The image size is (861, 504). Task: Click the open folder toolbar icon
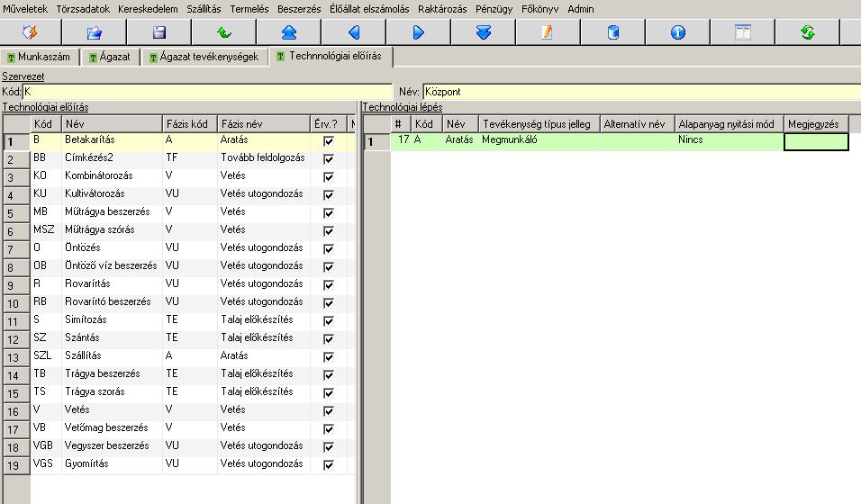point(95,33)
